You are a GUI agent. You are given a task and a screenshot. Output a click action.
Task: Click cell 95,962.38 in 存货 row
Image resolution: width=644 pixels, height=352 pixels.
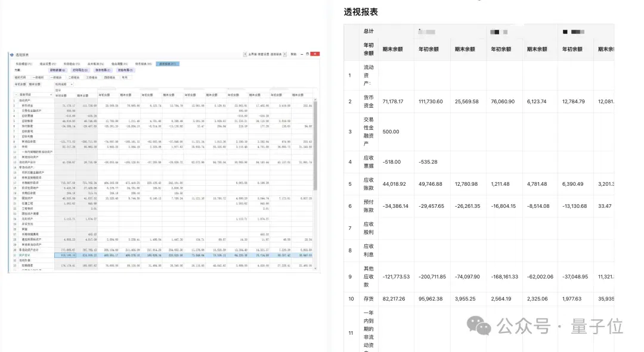point(431,299)
